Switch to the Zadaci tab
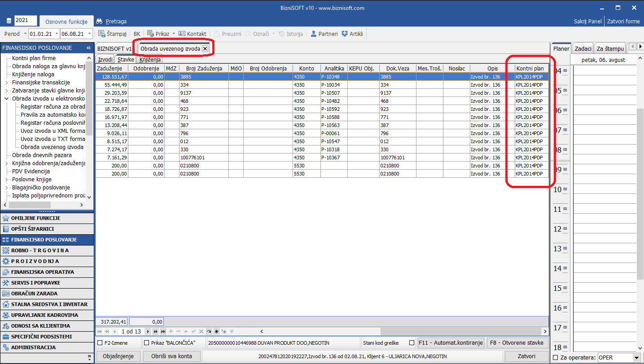The image size is (644, 364). [583, 48]
